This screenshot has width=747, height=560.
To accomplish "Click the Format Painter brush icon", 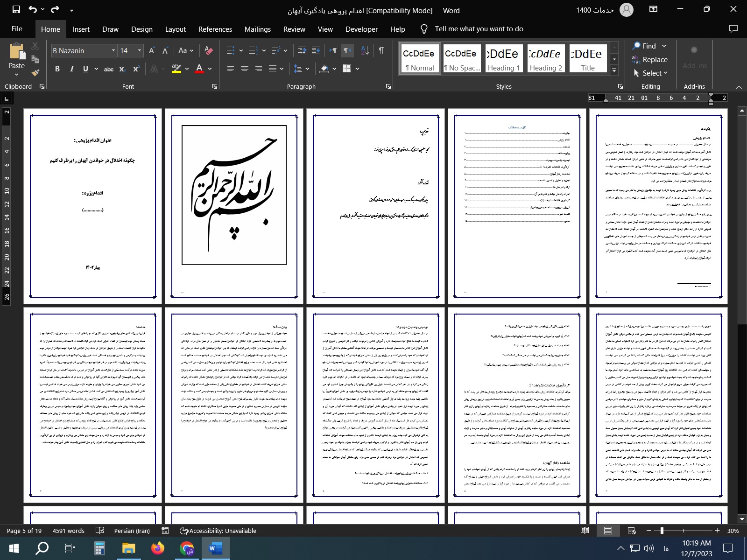I will coord(35,72).
